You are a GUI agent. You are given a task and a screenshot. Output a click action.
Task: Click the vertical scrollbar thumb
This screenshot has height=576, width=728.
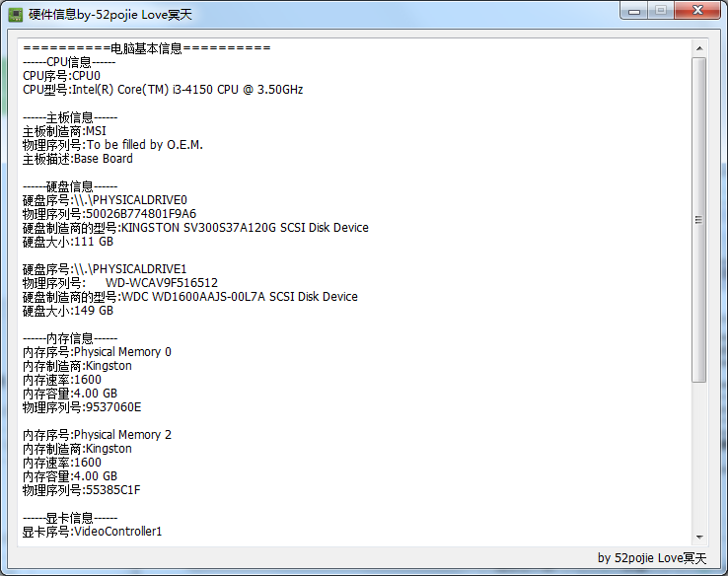698,219
